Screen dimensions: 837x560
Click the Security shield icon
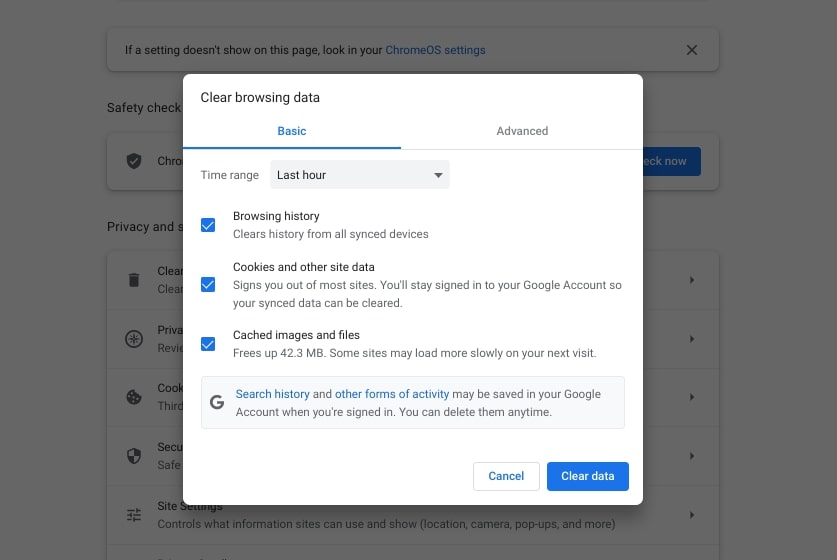134,456
